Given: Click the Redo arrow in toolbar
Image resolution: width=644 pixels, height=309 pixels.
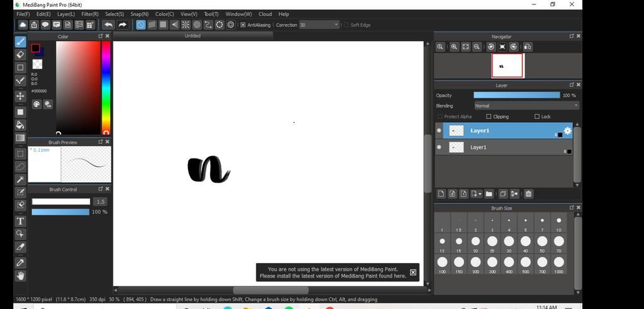Looking at the screenshot, I should point(123,25).
